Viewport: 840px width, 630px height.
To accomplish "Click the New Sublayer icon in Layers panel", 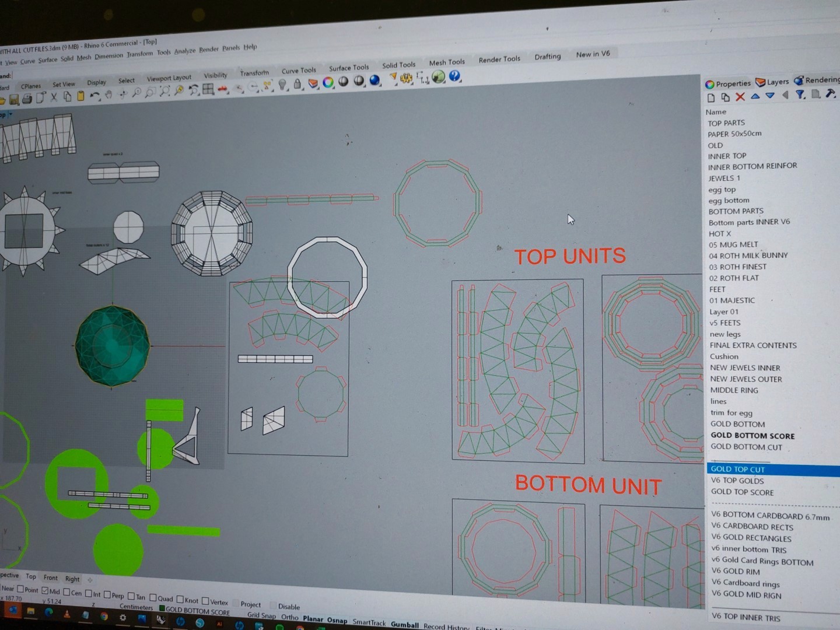I will [x=726, y=97].
